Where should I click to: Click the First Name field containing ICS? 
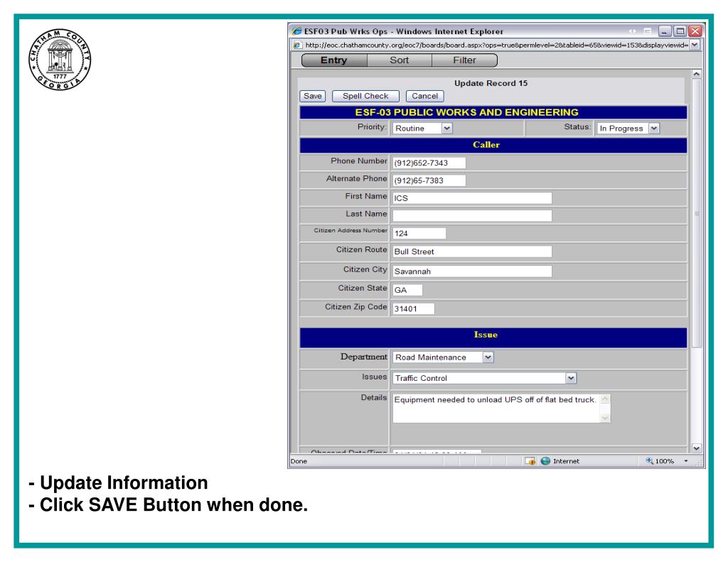(x=472, y=198)
